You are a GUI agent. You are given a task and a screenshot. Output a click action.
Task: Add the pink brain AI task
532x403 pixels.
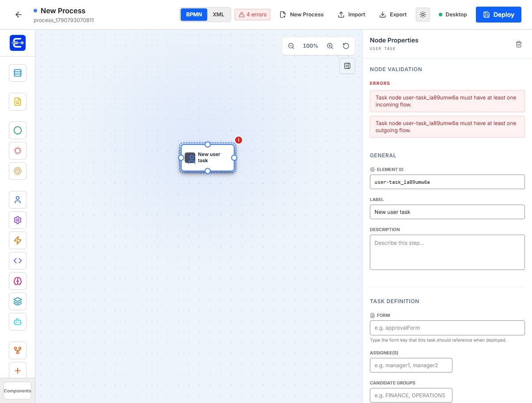(18, 281)
